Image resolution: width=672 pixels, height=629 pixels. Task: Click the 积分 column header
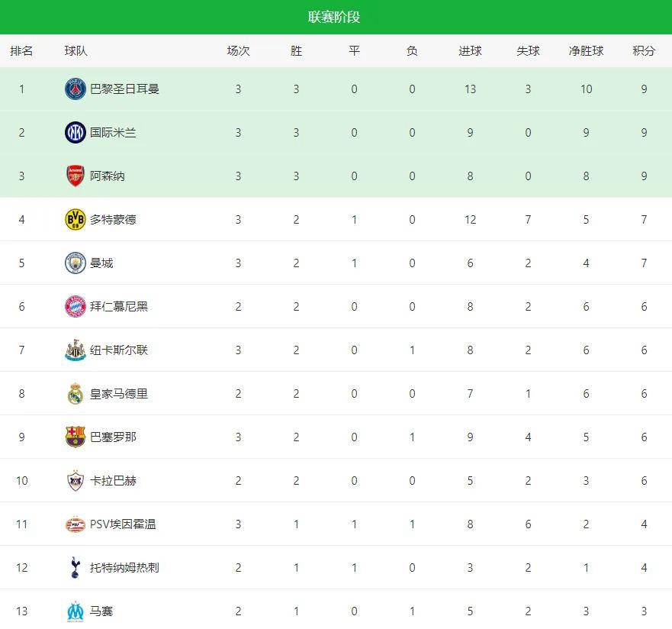(x=644, y=51)
